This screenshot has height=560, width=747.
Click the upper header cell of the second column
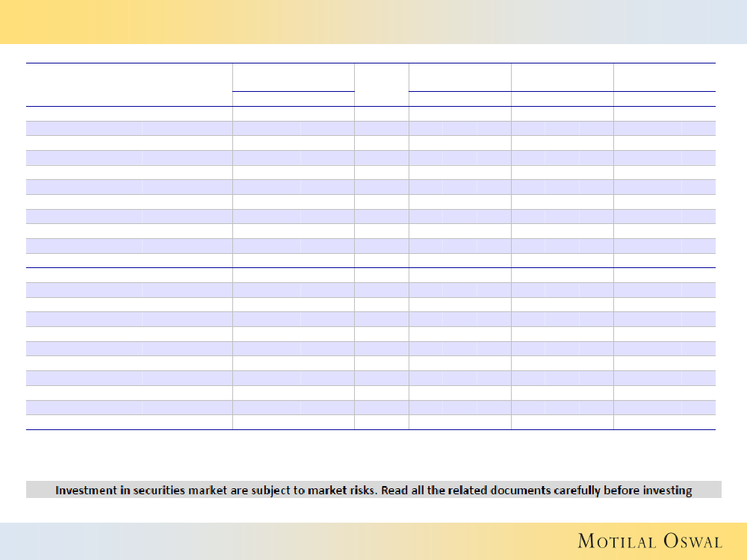293,78
